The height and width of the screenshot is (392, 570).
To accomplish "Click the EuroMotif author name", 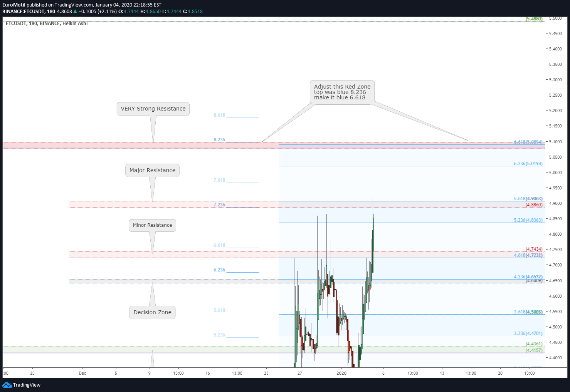I will [14, 5].
